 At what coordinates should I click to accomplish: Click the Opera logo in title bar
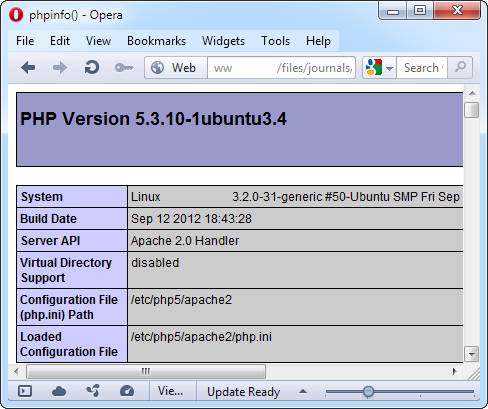click(x=16, y=15)
